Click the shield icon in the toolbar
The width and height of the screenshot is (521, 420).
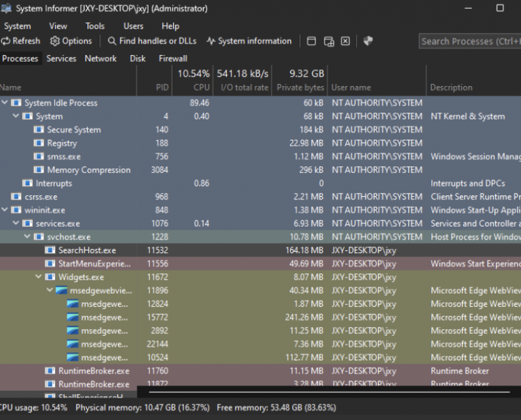[368, 41]
